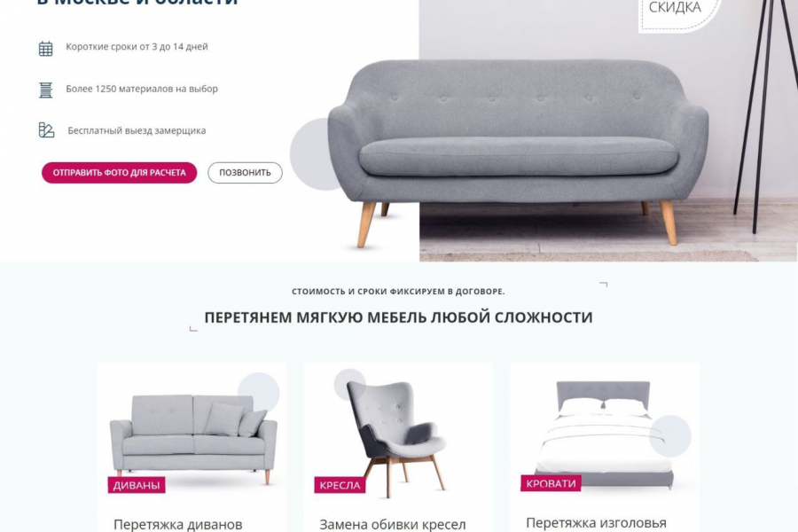Click the ПОЗВОНИТЬ outlined button

click(x=245, y=173)
